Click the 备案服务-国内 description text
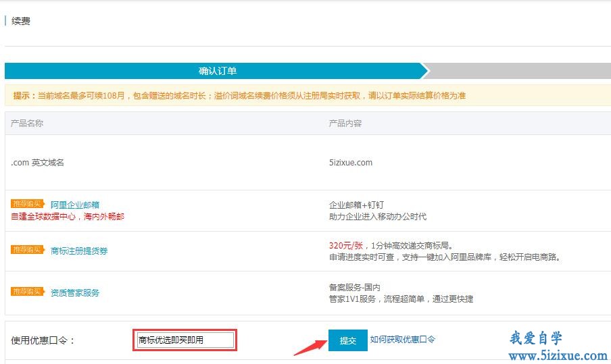This screenshot has width=611, height=364. click(355, 287)
